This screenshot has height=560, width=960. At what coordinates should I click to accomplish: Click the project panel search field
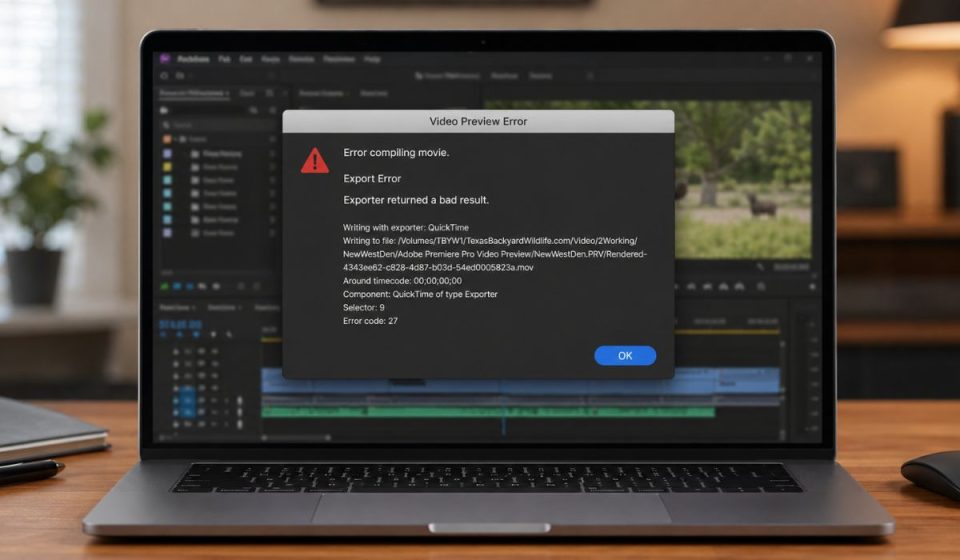pyautogui.click(x=219, y=125)
